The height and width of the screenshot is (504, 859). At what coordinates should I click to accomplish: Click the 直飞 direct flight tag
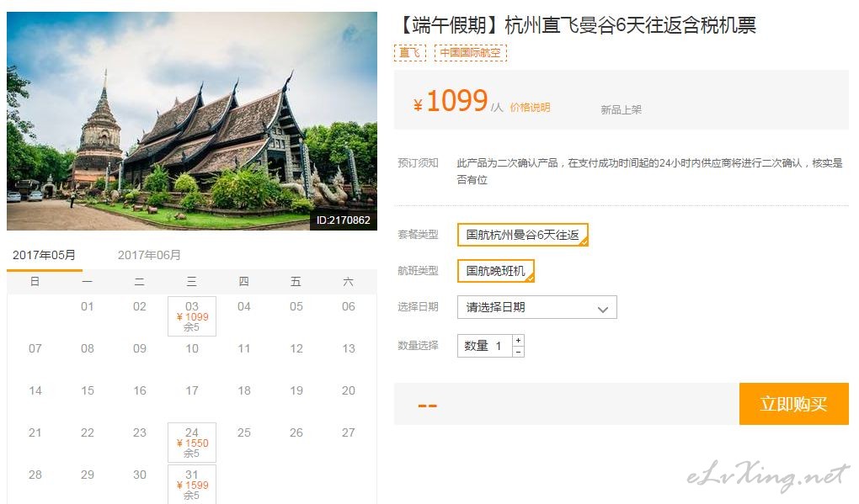pyautogui.click(x=409, y=53)
